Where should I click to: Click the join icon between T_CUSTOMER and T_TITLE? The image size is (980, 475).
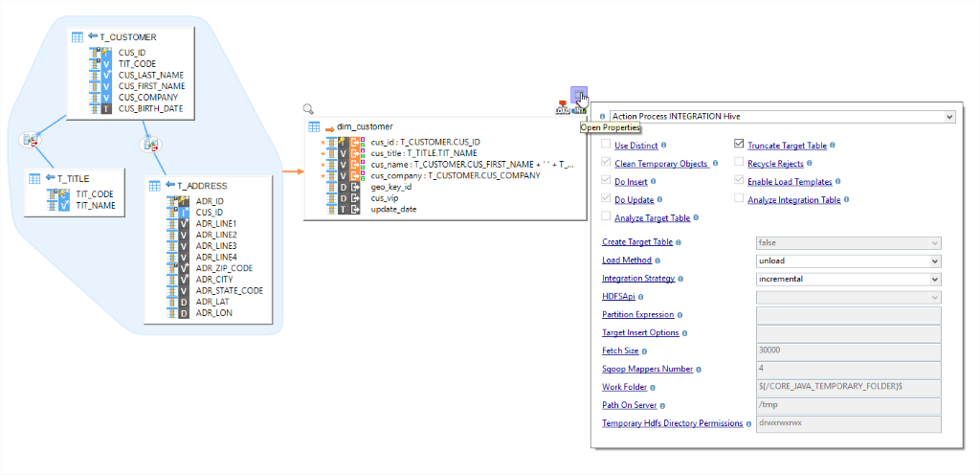(x=29, y=140)
